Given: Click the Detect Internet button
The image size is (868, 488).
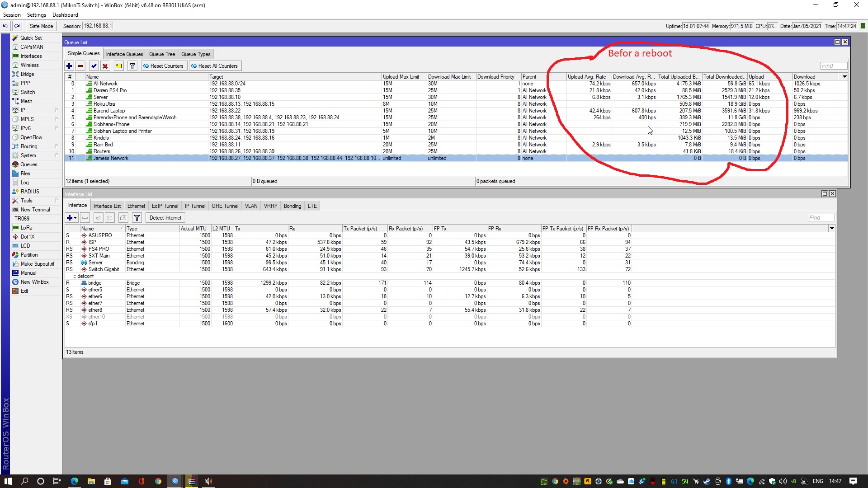Looking at the screenshot, I should point(165,217).
